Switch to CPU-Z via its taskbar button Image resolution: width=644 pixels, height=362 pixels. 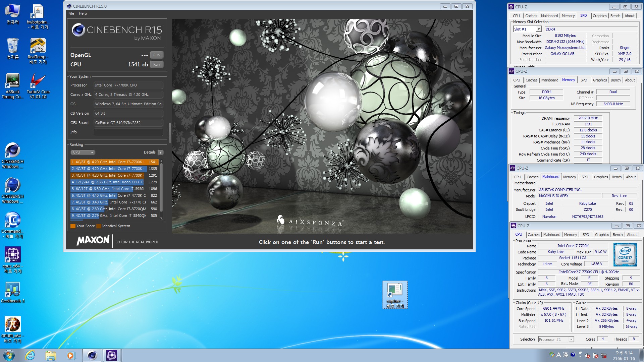112,355
